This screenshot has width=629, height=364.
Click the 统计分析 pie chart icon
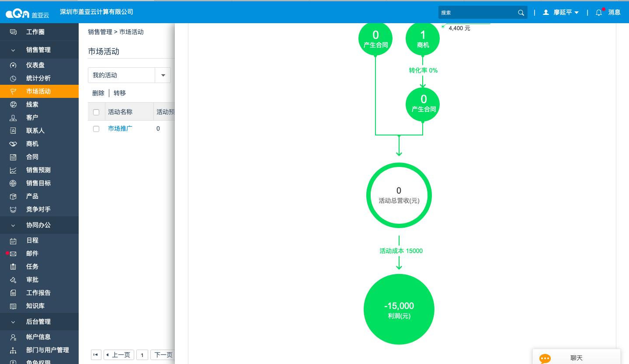(13, 78)
